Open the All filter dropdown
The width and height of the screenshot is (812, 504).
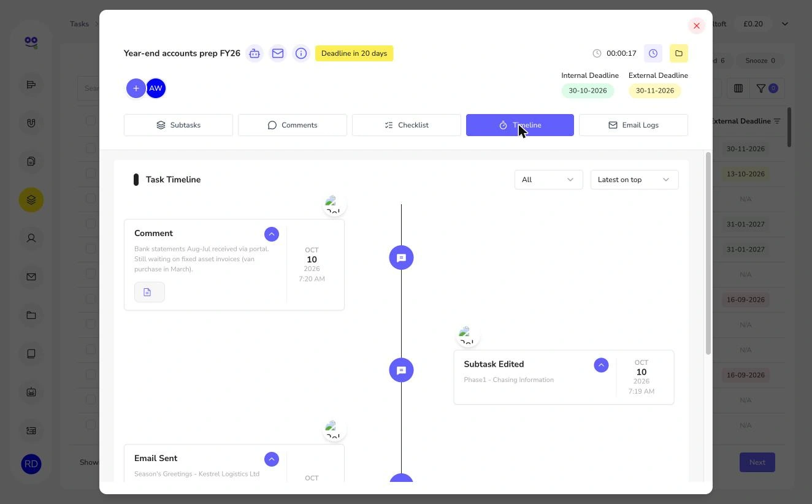pyautogui.click(x=548, y=180)
